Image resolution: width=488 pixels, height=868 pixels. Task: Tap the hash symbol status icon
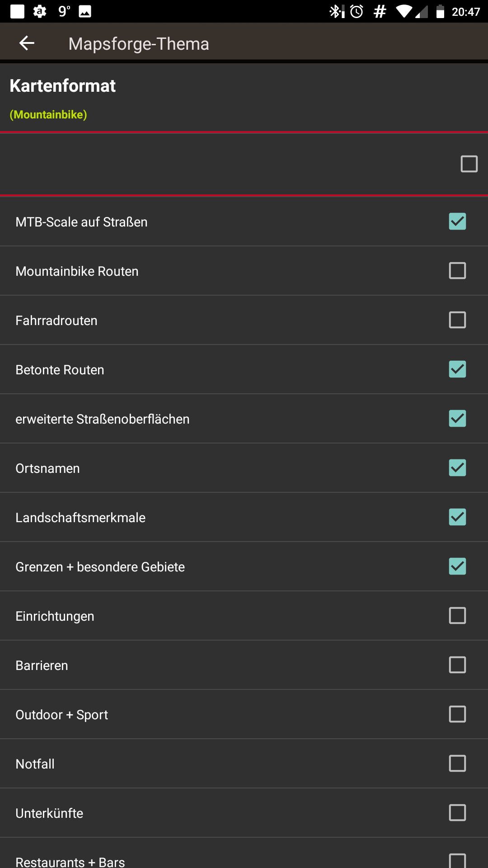tap(380, 11)
